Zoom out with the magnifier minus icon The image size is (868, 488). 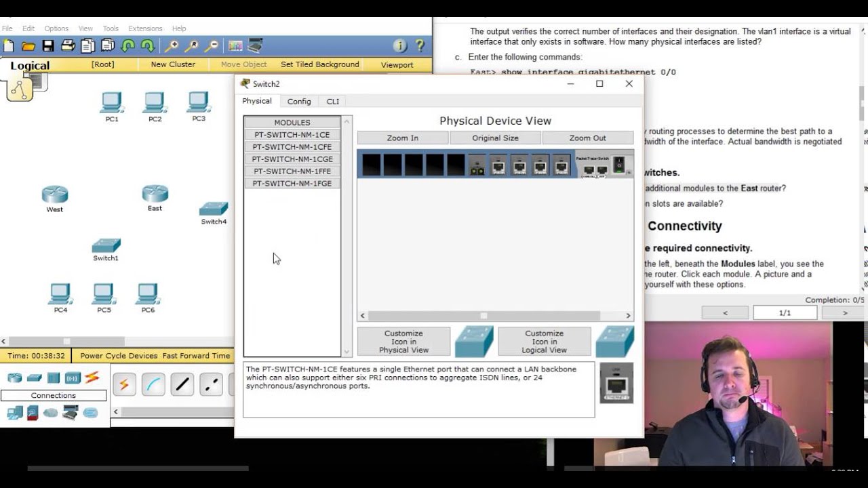pyautogui.click(x=212, y=46)
